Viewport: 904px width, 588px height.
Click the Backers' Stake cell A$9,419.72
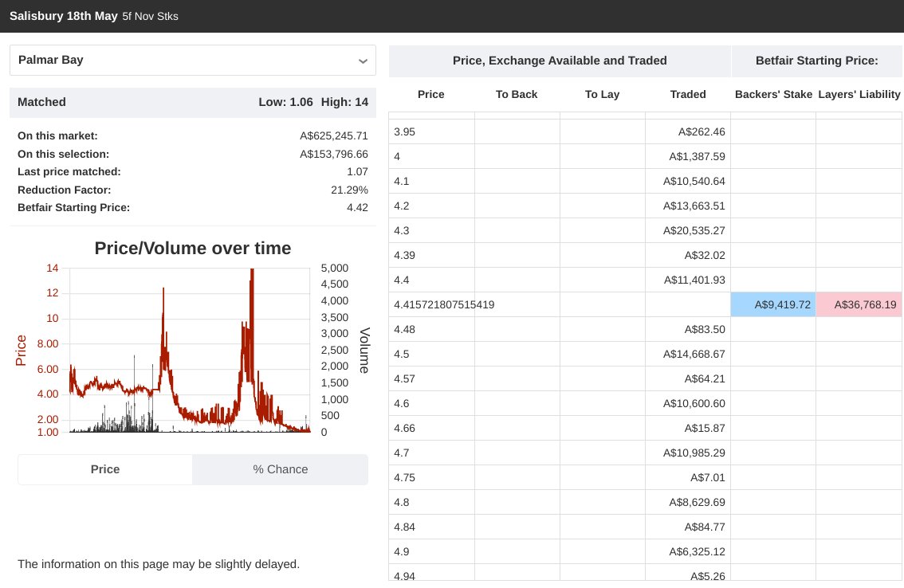coord(773,304)
